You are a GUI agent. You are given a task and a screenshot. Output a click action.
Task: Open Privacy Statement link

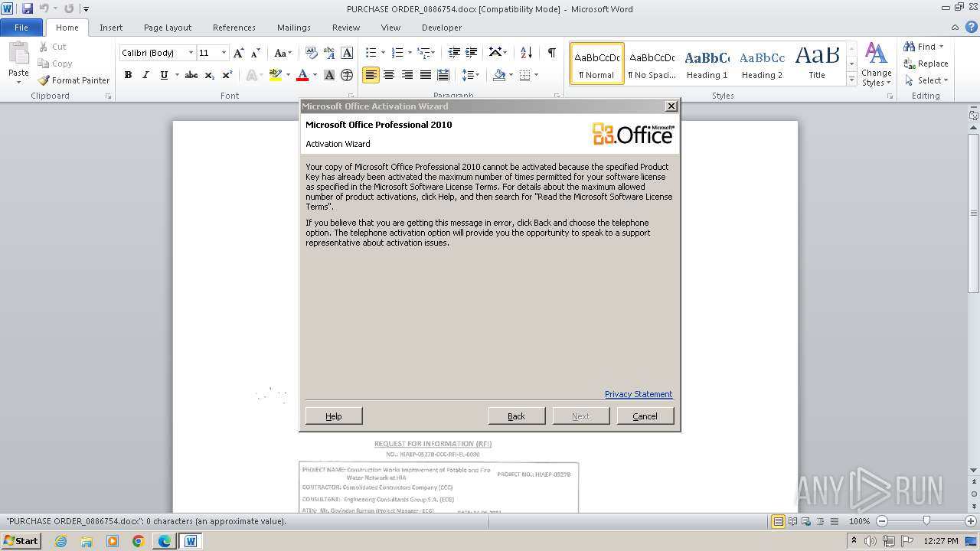(639, 394)
